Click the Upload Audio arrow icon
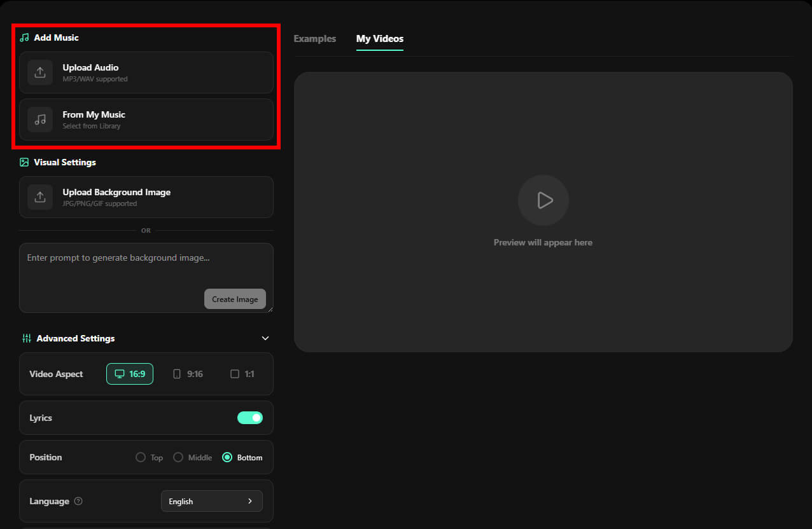 40,72
